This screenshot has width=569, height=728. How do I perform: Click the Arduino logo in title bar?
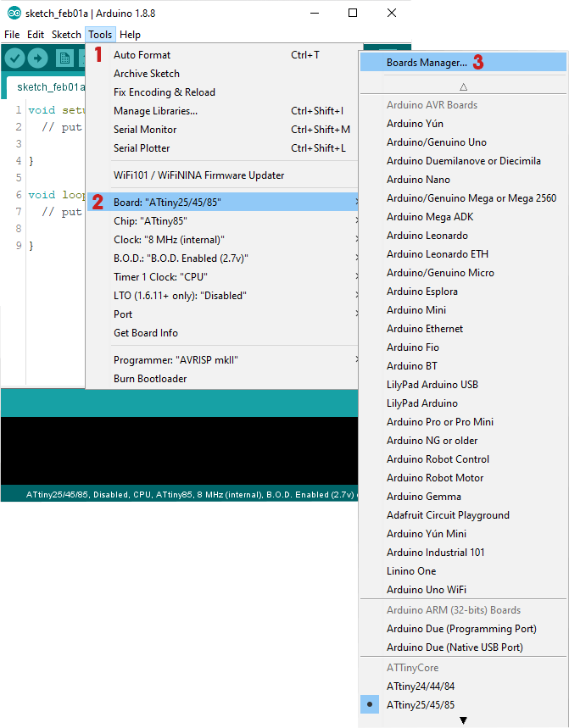(14, 13)
